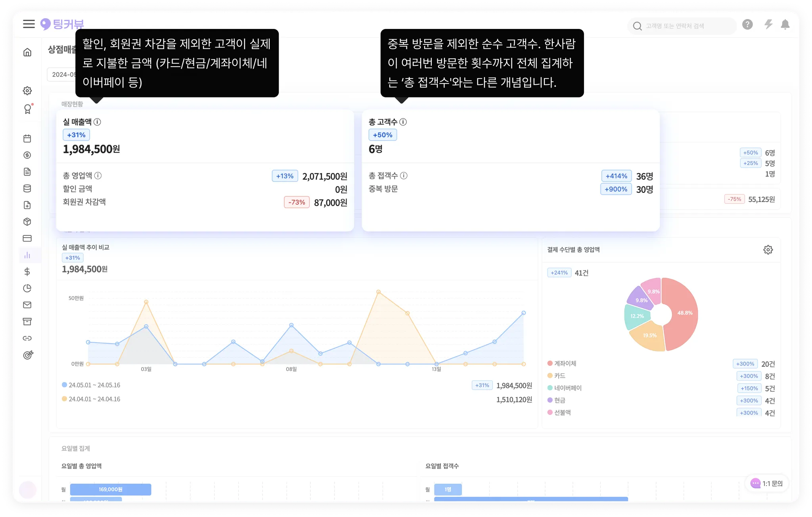Click the bar chart statistics sidebar icon

[x=27, y=255]
